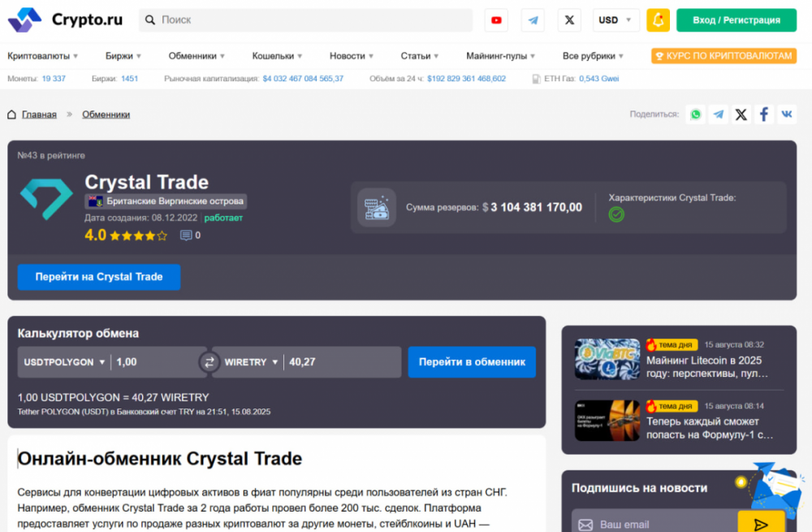Share page via VK icon
812x532 pixels.
(787, 115)
